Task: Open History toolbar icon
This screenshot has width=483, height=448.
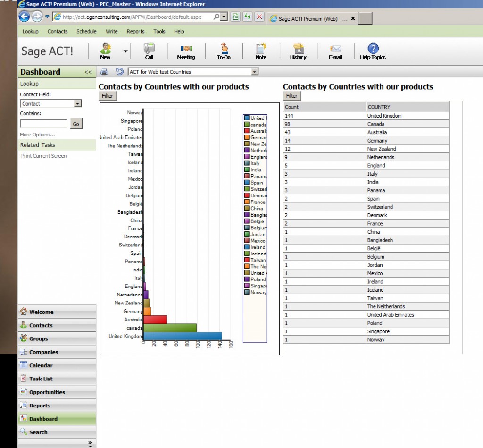Action: (298, 49)
